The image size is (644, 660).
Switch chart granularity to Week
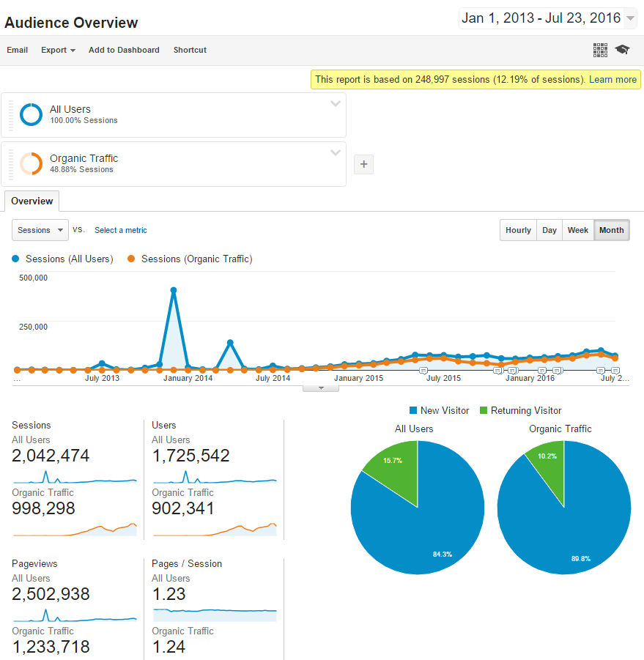(x=578, y=230)
